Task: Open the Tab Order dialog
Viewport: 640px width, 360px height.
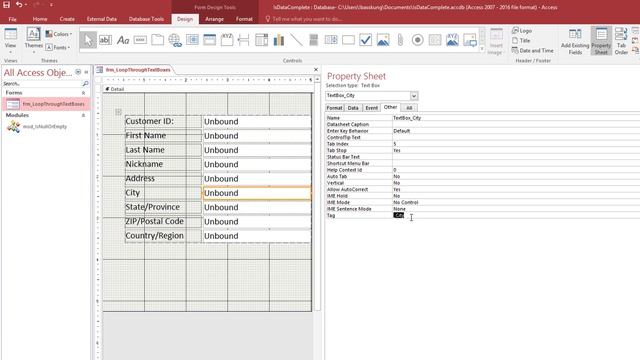Action: point(621,42)
